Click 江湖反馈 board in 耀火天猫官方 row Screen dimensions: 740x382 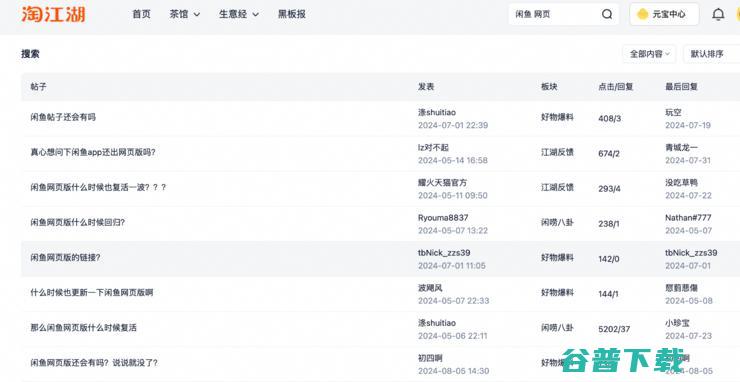coord(557,187)
